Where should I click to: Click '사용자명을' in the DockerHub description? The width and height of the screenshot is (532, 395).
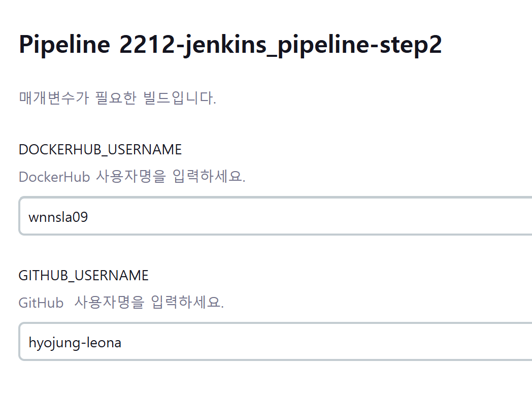131,177
